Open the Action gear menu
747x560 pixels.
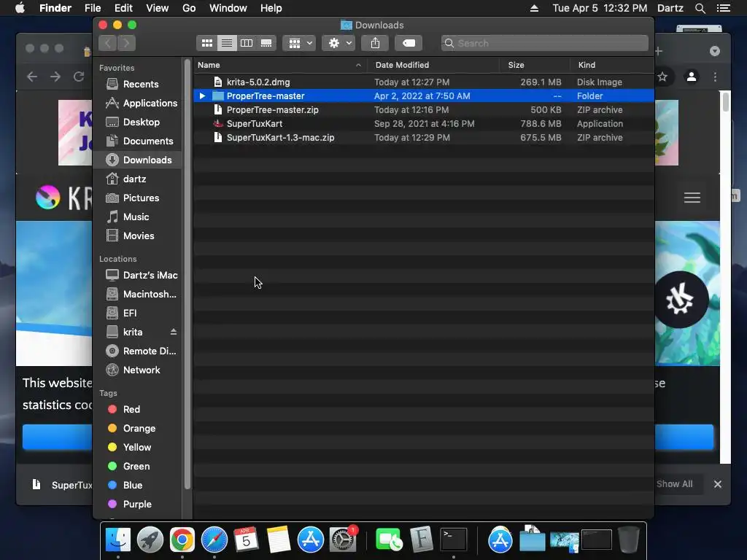click(x=338, y=43)
